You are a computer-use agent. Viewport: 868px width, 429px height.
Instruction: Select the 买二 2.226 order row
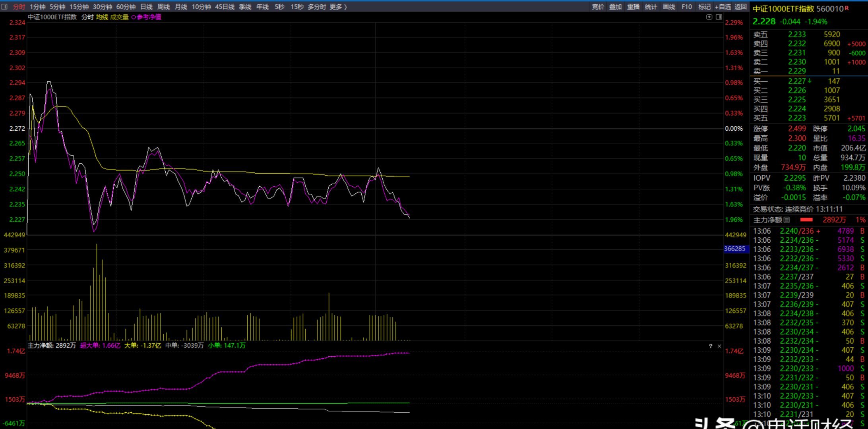click(809, 90)
